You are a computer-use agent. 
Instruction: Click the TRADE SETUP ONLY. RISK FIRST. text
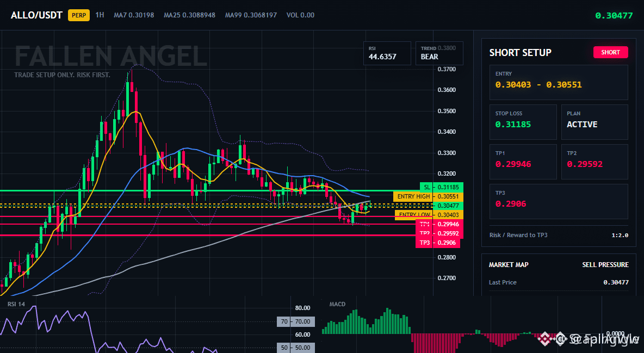[62, 75]
